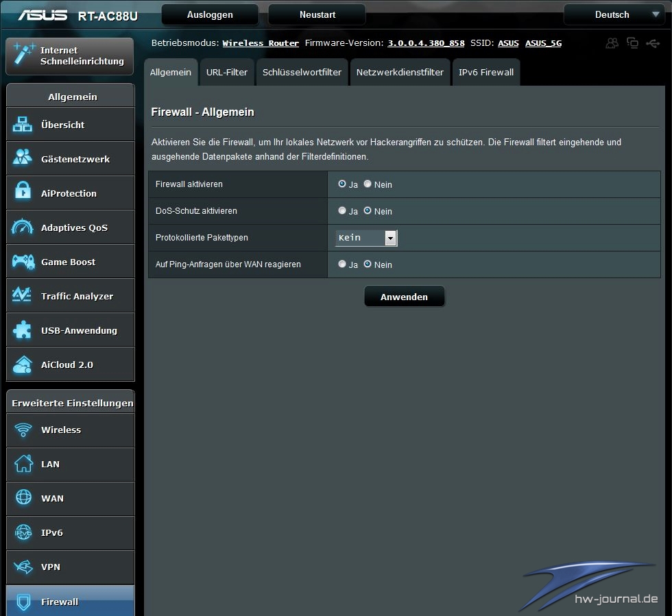Select Ja for Firewall aktivieren
This screenshot has height=616, width=672.
click(342, 184)
